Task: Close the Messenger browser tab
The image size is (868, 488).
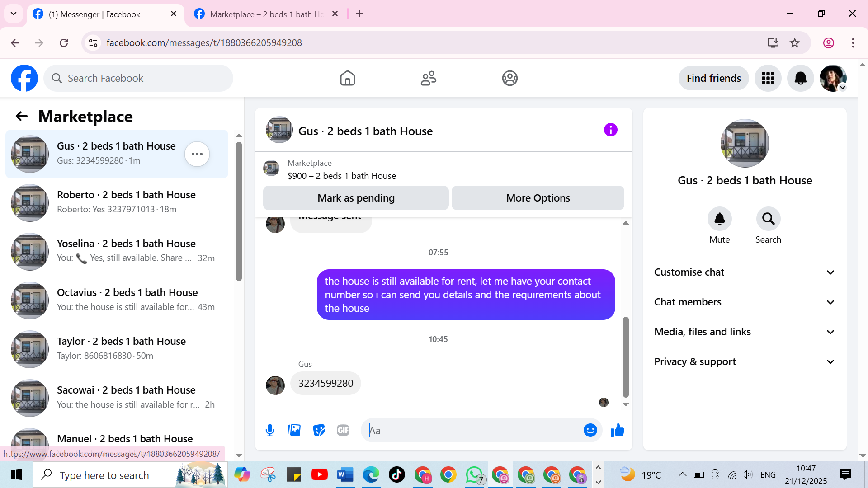Action: (x=174, y=14)
